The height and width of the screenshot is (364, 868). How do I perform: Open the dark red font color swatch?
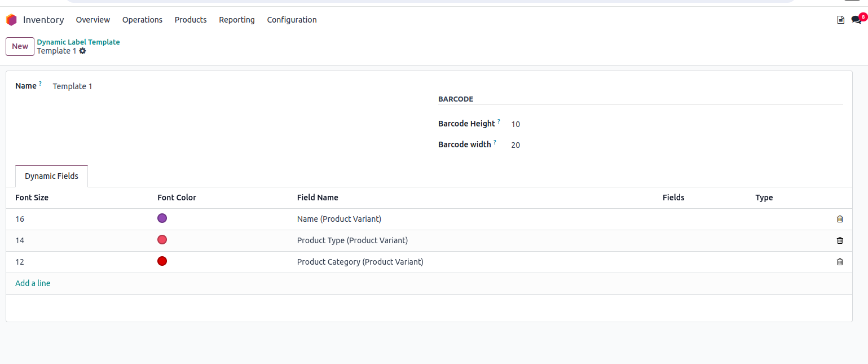point(162,261)
